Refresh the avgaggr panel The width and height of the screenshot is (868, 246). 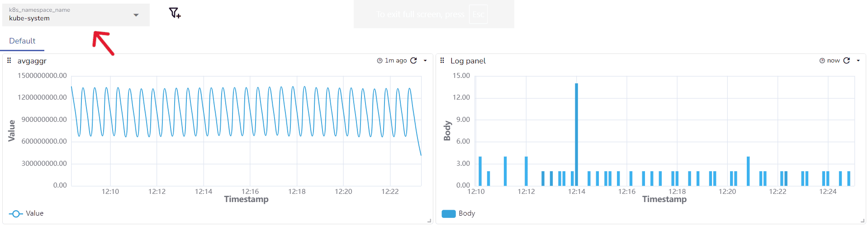[413, 60]
